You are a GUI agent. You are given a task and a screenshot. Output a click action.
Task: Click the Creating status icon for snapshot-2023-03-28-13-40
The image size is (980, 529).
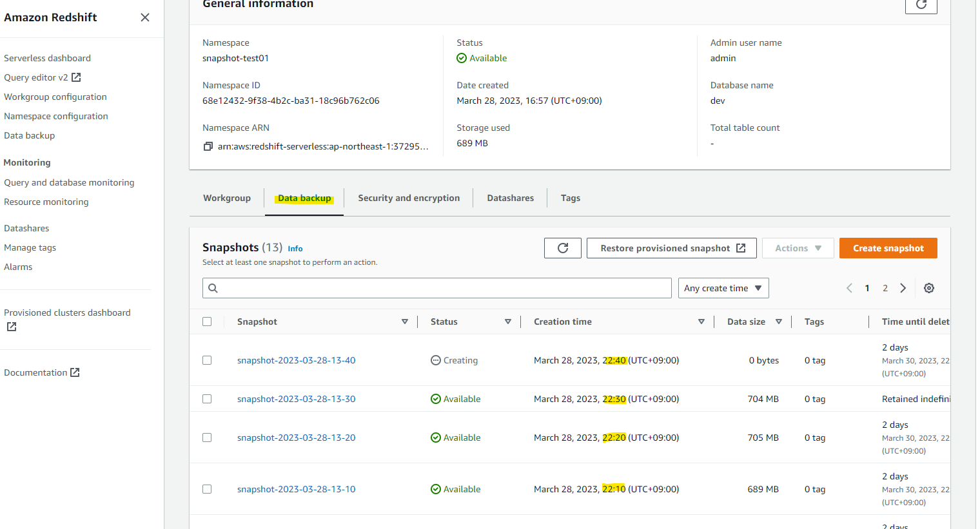(x=436, y=360)
